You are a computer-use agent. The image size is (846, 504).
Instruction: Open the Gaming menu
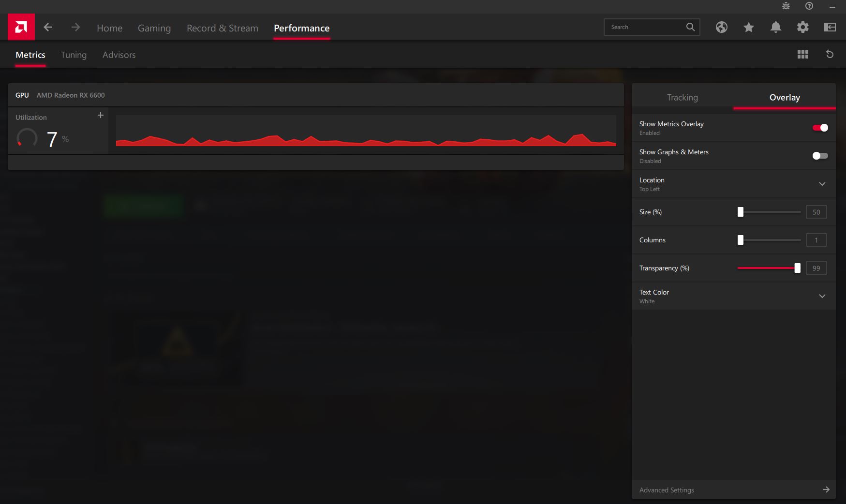point(154,28)
